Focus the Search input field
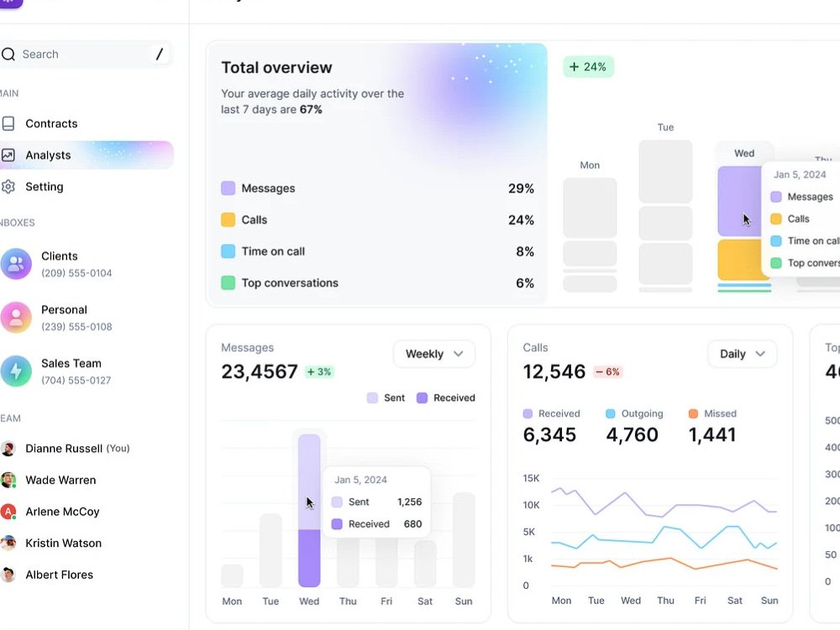840x630 pixels. [86, 54]
